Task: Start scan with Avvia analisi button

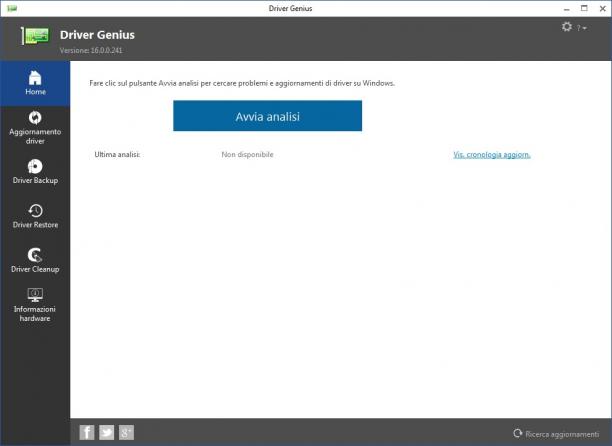Action: tap(267, 116)
